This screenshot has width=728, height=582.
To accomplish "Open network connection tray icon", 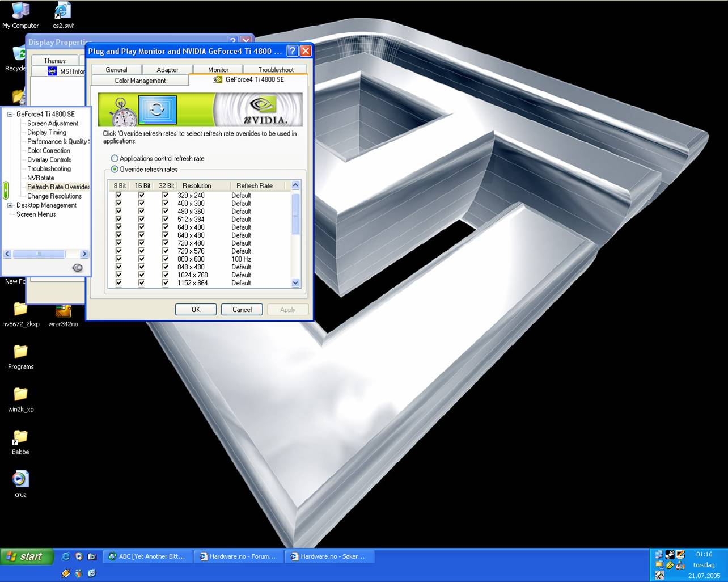I will coord(659,555).
